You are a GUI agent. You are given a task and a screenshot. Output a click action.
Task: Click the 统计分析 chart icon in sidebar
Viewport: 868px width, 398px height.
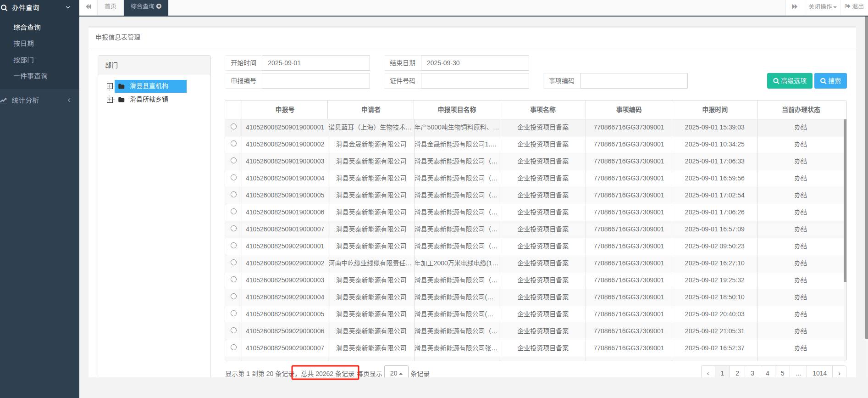[x=4, y=101]
